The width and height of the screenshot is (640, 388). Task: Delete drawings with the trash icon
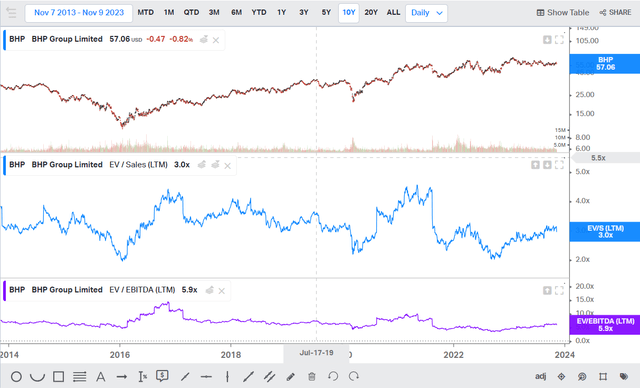tap(311, 377)
